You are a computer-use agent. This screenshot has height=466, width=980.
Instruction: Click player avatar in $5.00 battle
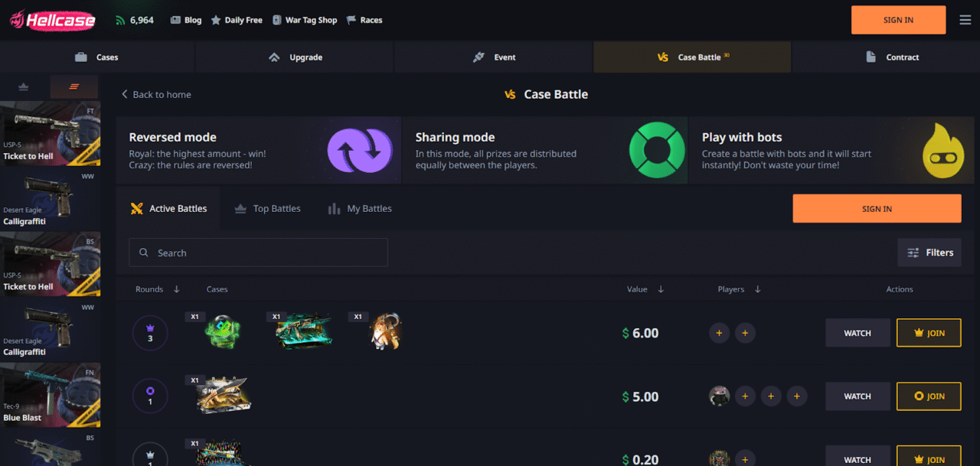tap(719, 396)
